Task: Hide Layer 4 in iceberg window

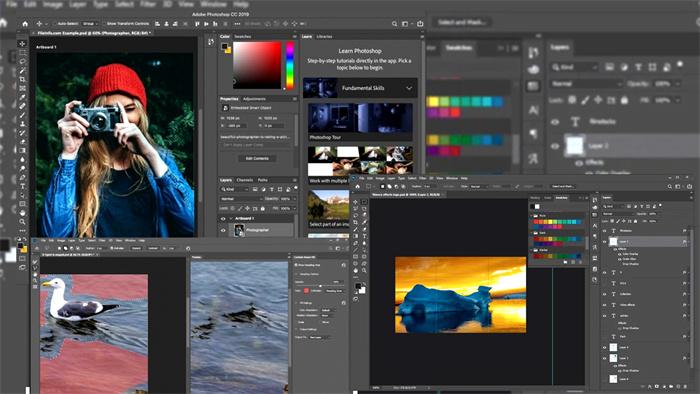Action: pyautogui.click(x=604, y=347)
